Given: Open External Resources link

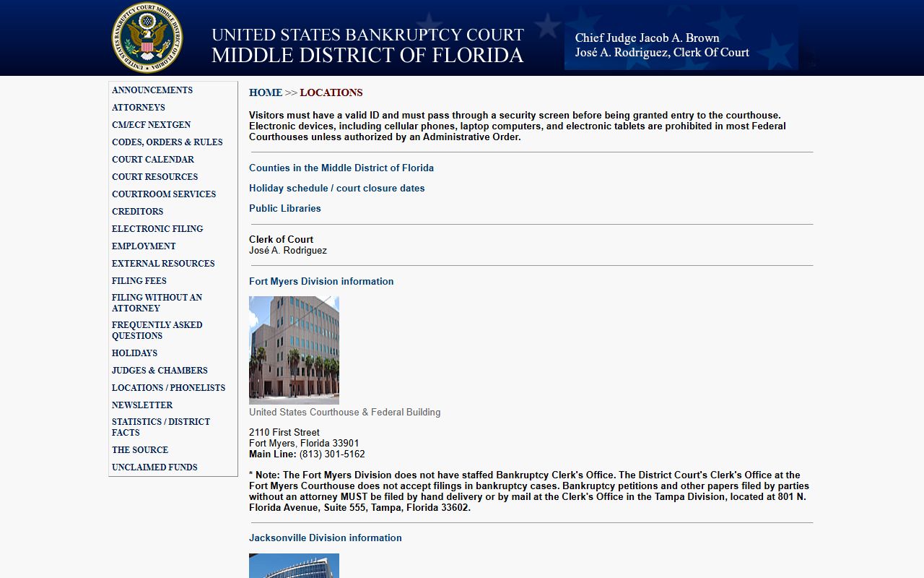Looking at the screenshot, I should pyautogui.click(x=163, y=264).
